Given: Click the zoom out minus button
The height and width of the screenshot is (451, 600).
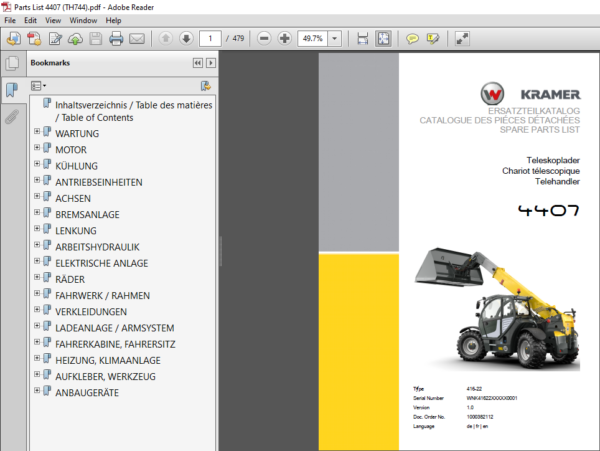Looking at the screenshot, I should coord(264,38).
